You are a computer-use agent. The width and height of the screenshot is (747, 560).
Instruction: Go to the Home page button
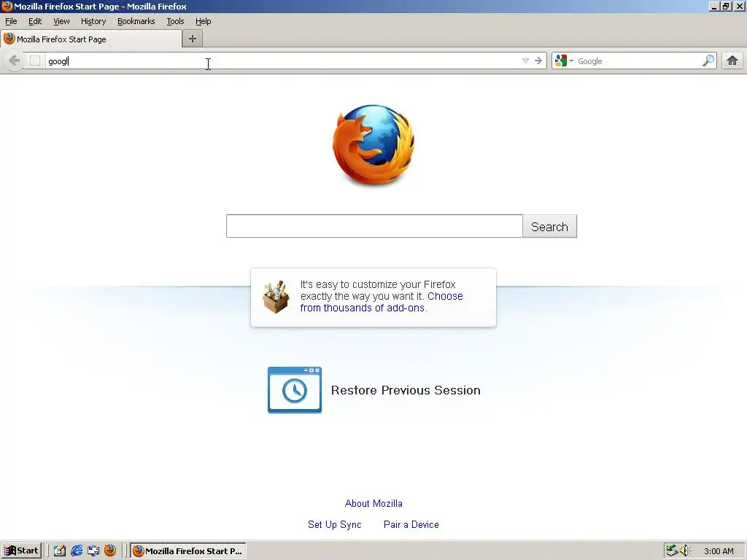pos(732,61)
